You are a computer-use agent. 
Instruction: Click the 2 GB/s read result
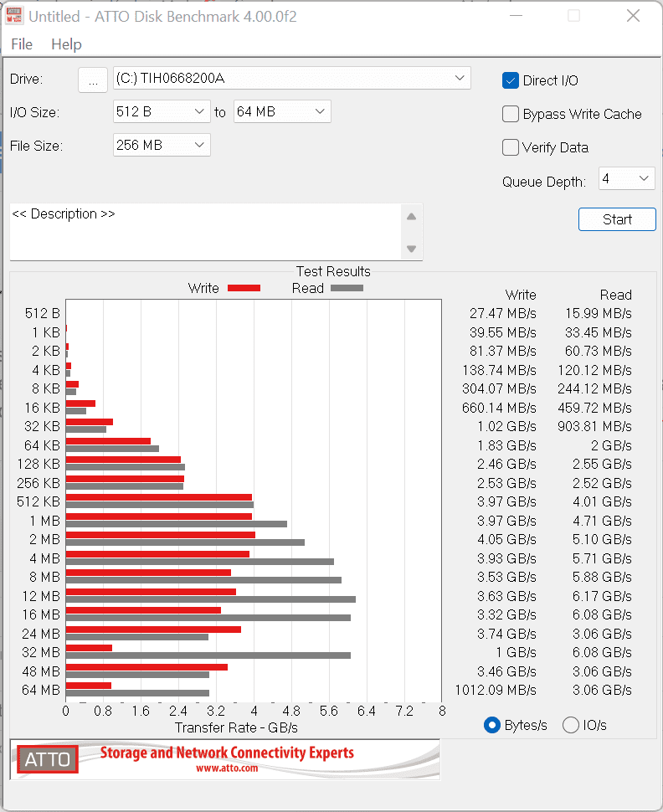(x=611, y=445)
